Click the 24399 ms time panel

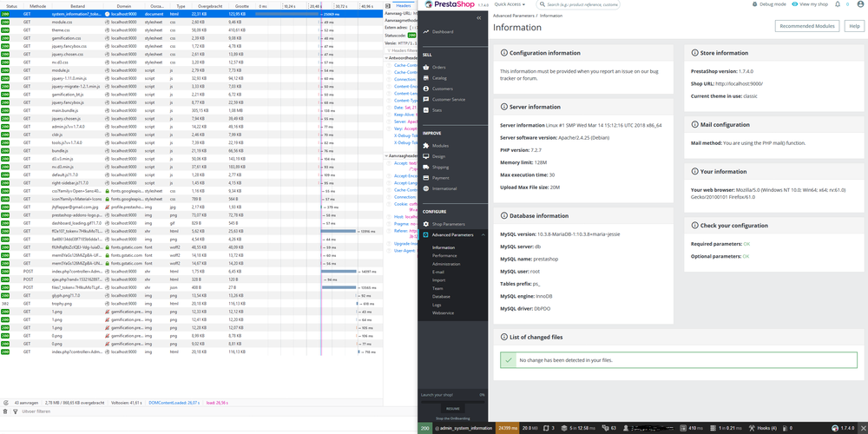(x=508, y=428)
